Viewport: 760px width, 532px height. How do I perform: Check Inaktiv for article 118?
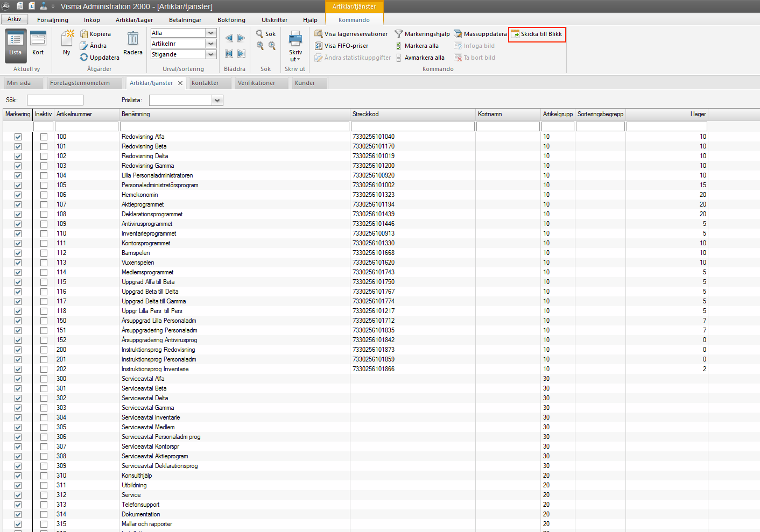(x=44, y=311)
